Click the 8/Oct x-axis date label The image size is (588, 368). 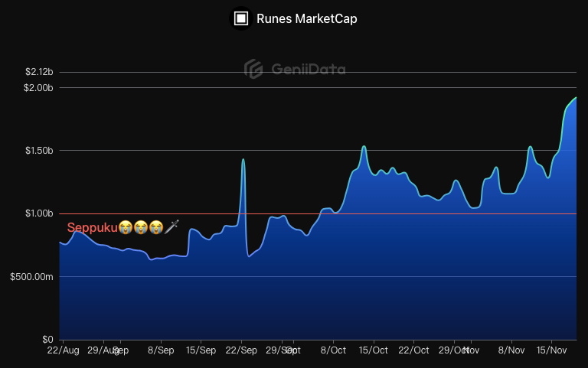(x=333, y=350)
